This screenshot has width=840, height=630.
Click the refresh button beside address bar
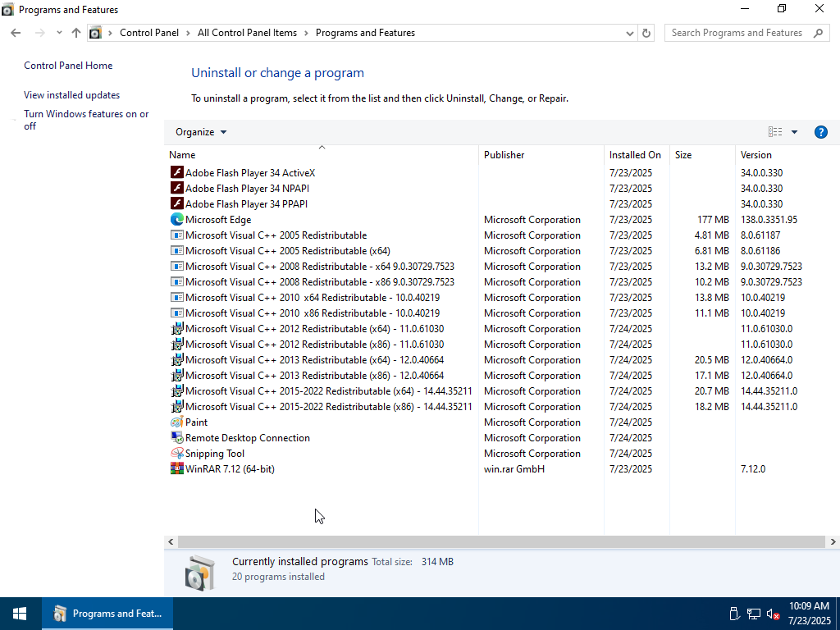tap(646, 33)
